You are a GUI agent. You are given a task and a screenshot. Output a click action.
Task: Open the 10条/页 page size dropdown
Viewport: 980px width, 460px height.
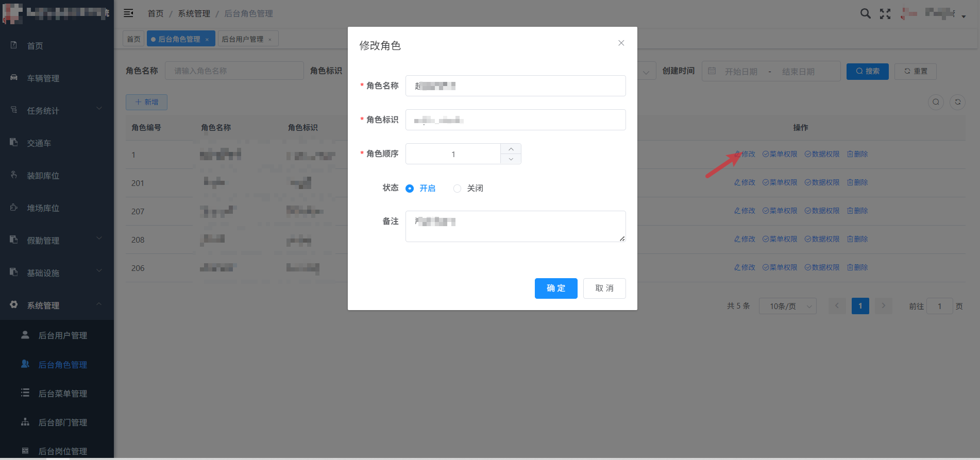point(787,306)
